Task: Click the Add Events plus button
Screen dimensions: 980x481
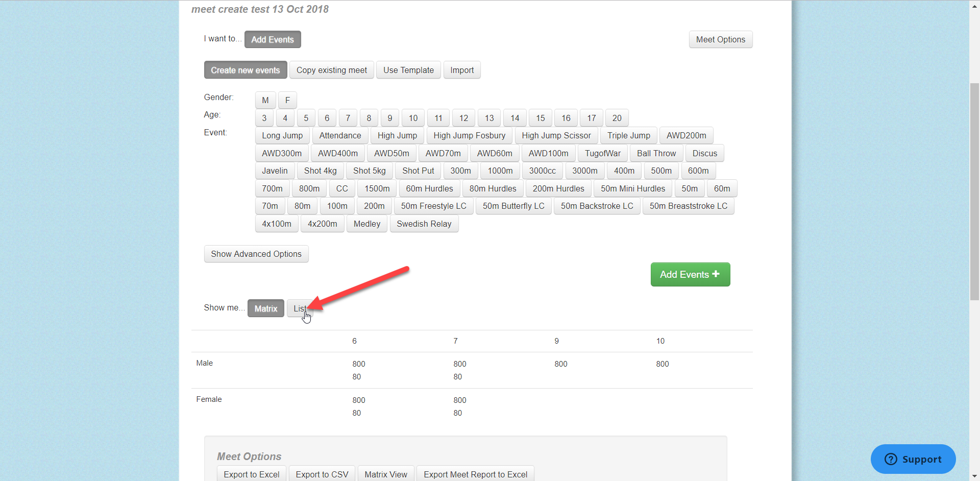Action: point(690,274)
